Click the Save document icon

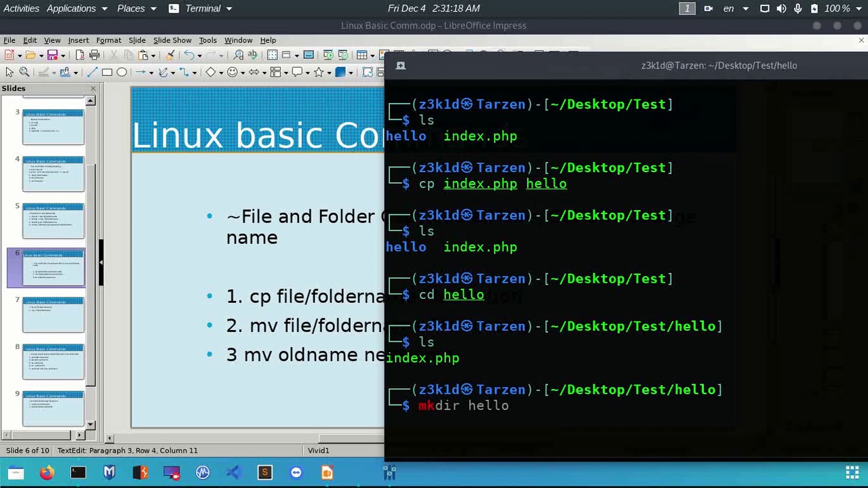point(52,55)
